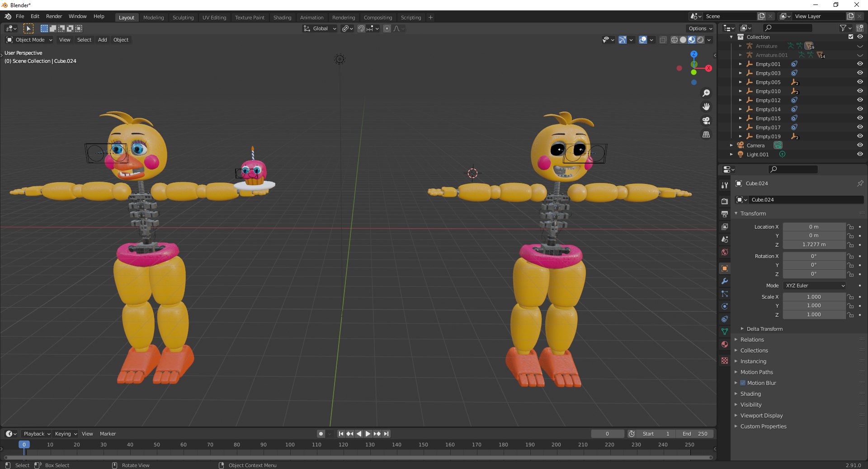Expand the Armature tree item
Image resolution: width=868 pixels, height=469 pixels.
click(741, 46)
